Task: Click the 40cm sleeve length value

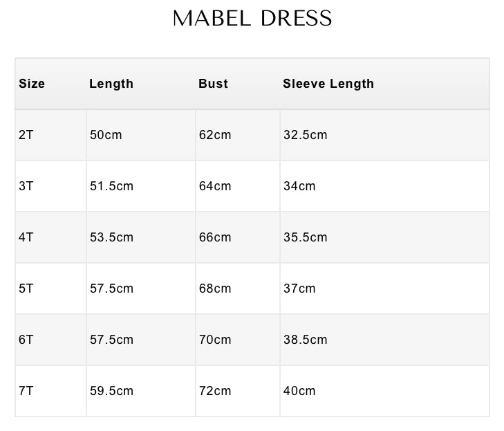Action: tap(299, 391)
